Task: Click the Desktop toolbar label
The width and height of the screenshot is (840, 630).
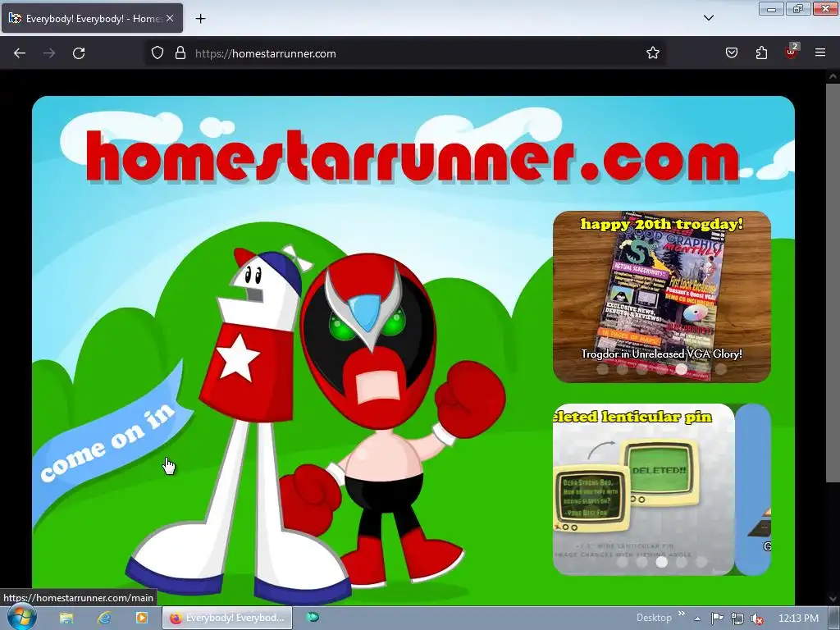Action: 654,618
